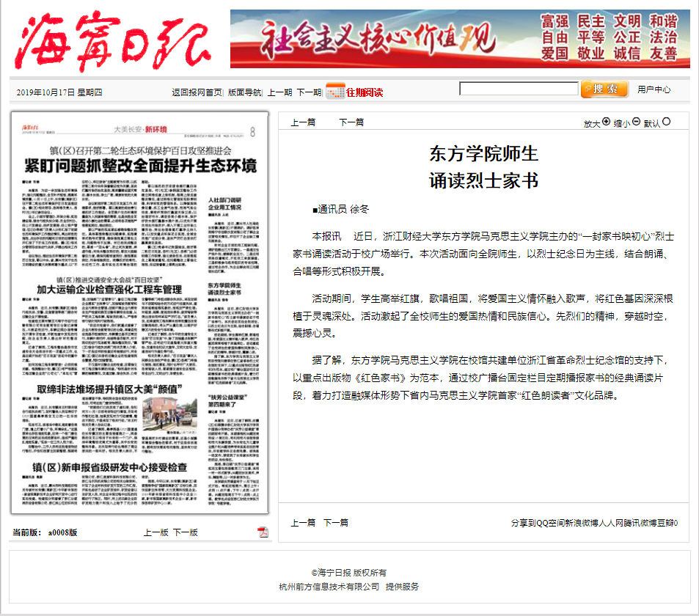Image resolution: width=699 pixels, height=616 pixels.
Task: Click the 缩小 minus icon
Action: click(636, 121)
